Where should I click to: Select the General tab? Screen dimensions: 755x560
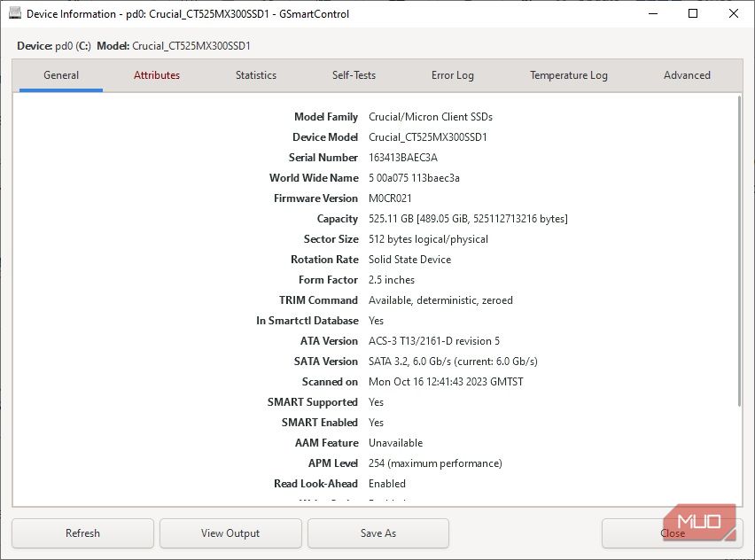point(60,75)
